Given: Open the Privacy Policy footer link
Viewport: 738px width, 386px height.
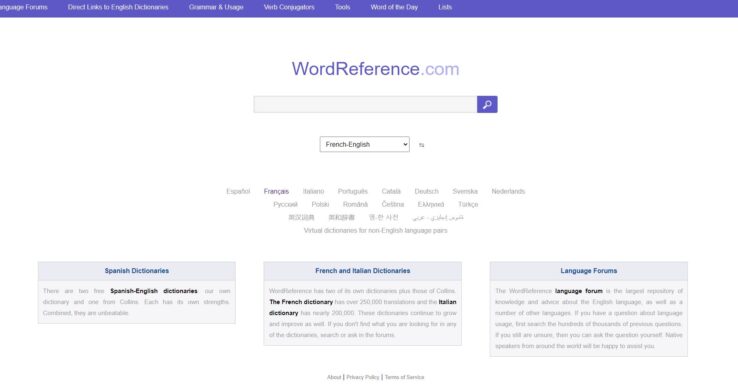Looking at the screenshot, I should pos(362,377).
